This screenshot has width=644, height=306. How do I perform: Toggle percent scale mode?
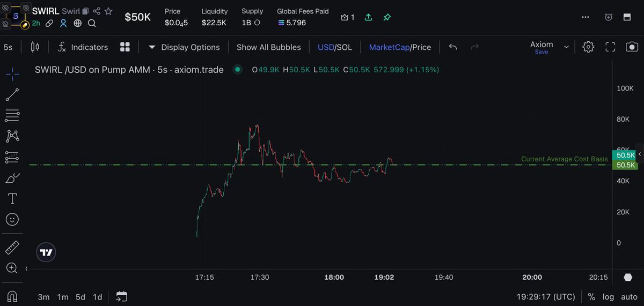591,297
